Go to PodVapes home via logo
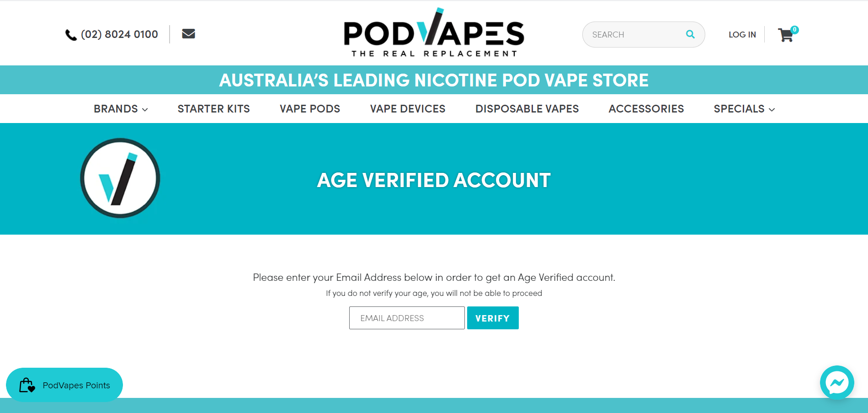868x413 pixels. click(x=434, y=32)
